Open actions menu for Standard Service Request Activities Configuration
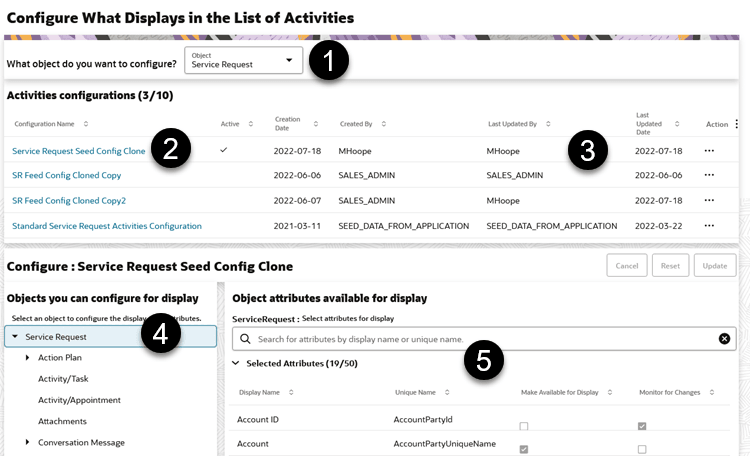This screenshot has height=456, width=750. pyautogui.click(x=710, y=226)
